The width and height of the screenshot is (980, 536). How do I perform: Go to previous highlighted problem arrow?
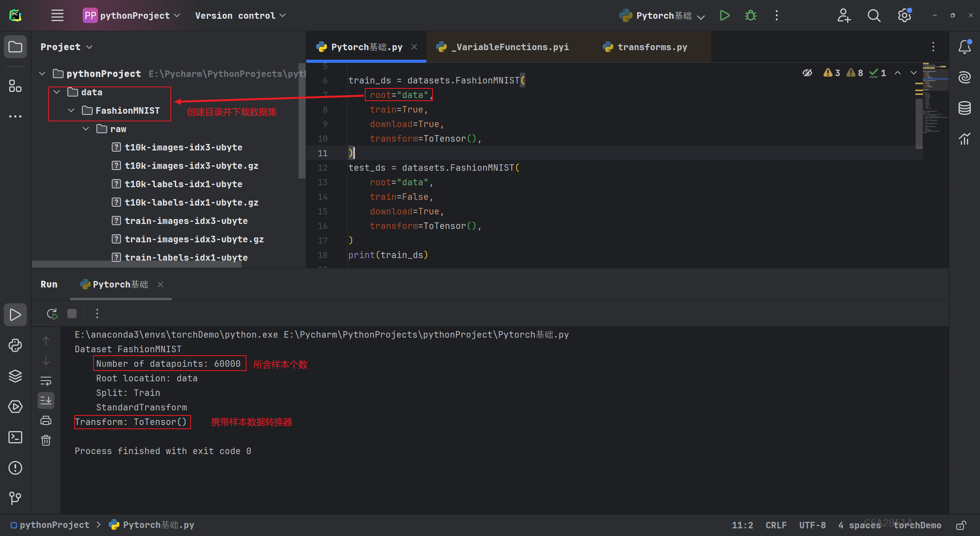[898, 73]
